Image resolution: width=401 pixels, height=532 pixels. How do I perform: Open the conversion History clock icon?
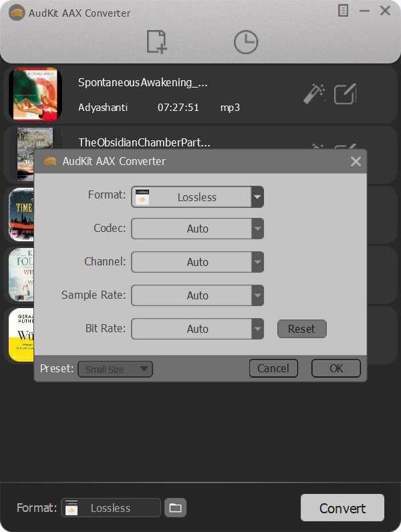245,42
